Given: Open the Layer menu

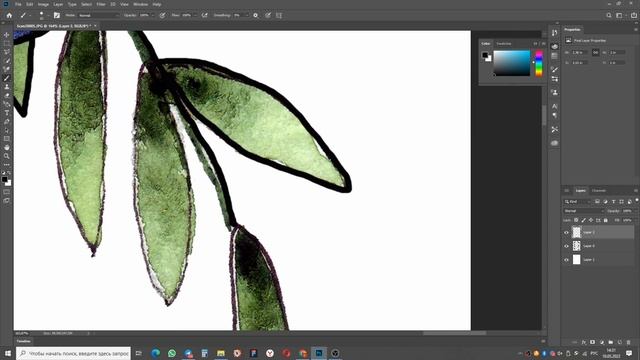Looking at the screenshot, I should 58,4.
